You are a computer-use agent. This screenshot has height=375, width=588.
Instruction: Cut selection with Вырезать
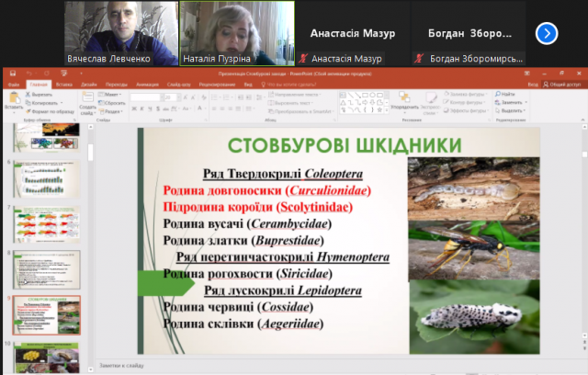(39, 95)
